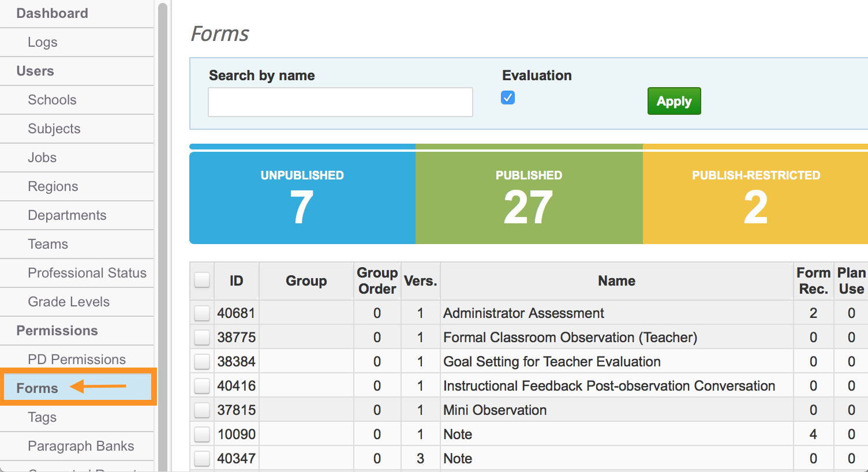Select the Mini Observation form checkbox
The image size is (868, 472).
coord(201,410)
